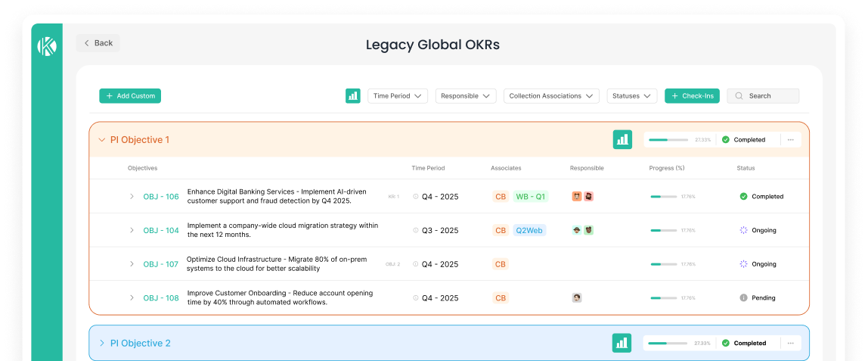The height and width of the screenshot is (361, 868).
Task: Click the info icon beside Q4 - 2025 for OBJ - 108
Action: pos(416,298)
